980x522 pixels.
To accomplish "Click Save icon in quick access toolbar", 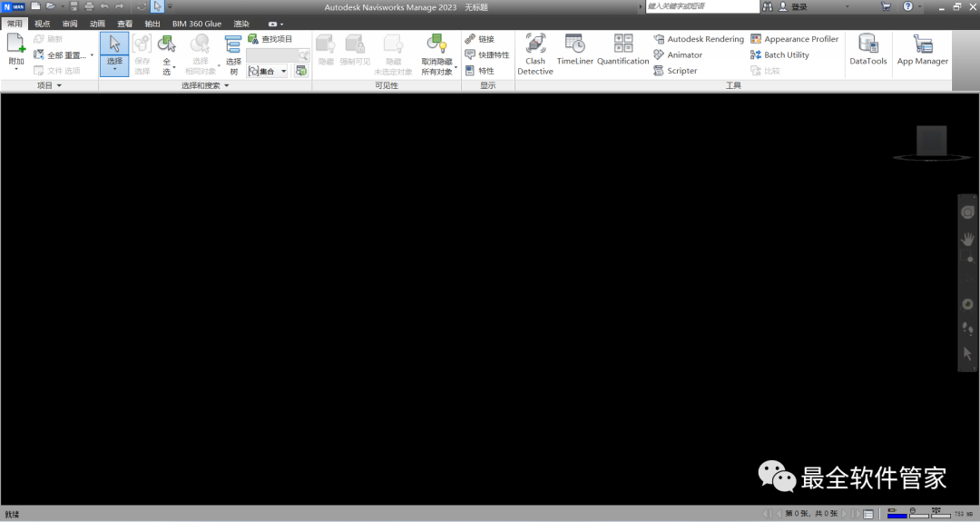I will click(73, 6).
